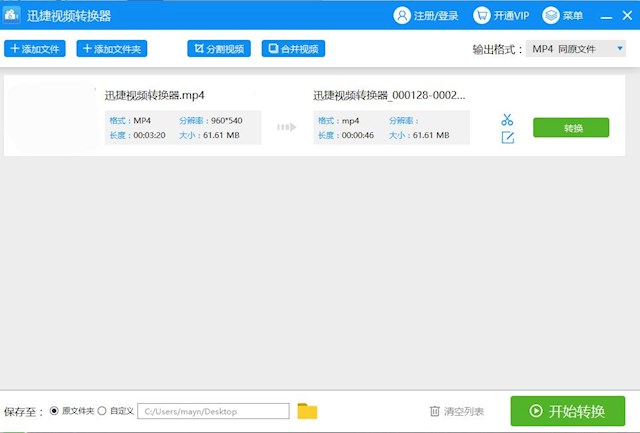The height and width of the screenshot is (433, 640).
Task: Click the scissors cut icon for the file
Action: pyautogui.click(x=507, y=120)
